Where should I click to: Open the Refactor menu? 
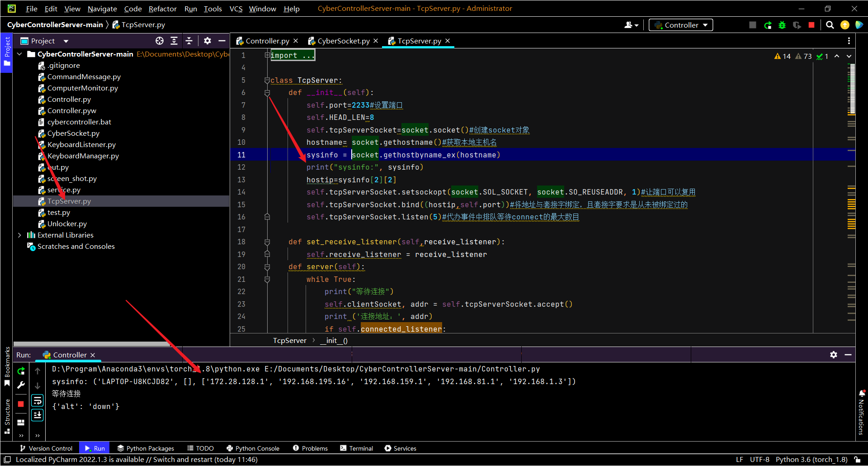click(x=163, y=9)
